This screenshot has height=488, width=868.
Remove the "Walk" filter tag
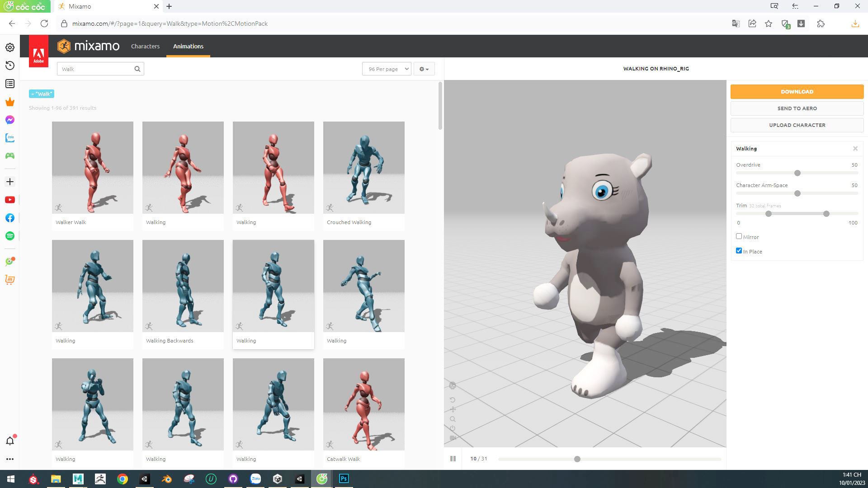click(x=42, y=94)
